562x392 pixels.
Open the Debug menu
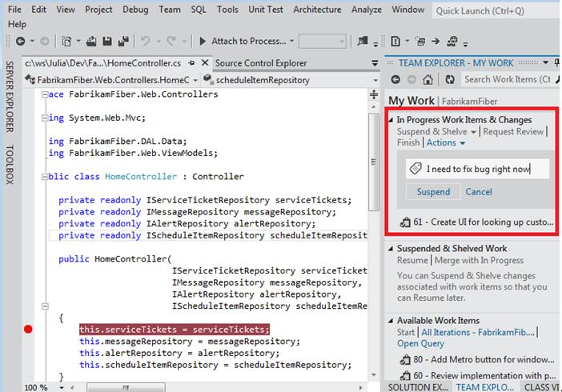coord(135,10)
